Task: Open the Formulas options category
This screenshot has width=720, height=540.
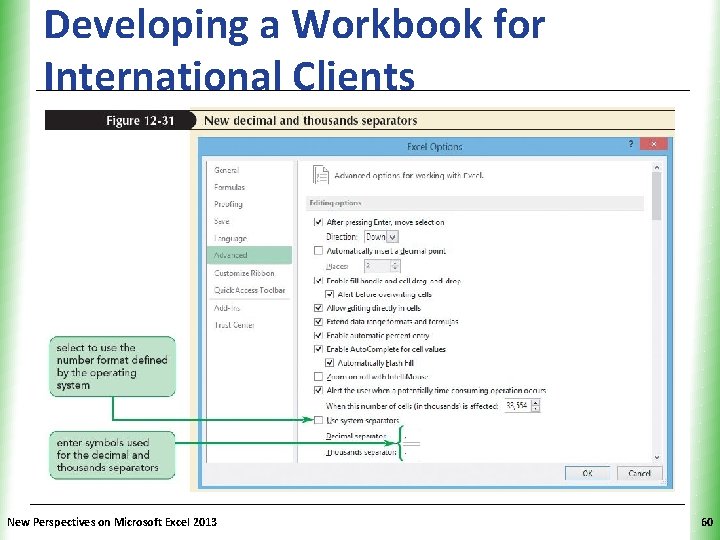Action: click(230, 187)
